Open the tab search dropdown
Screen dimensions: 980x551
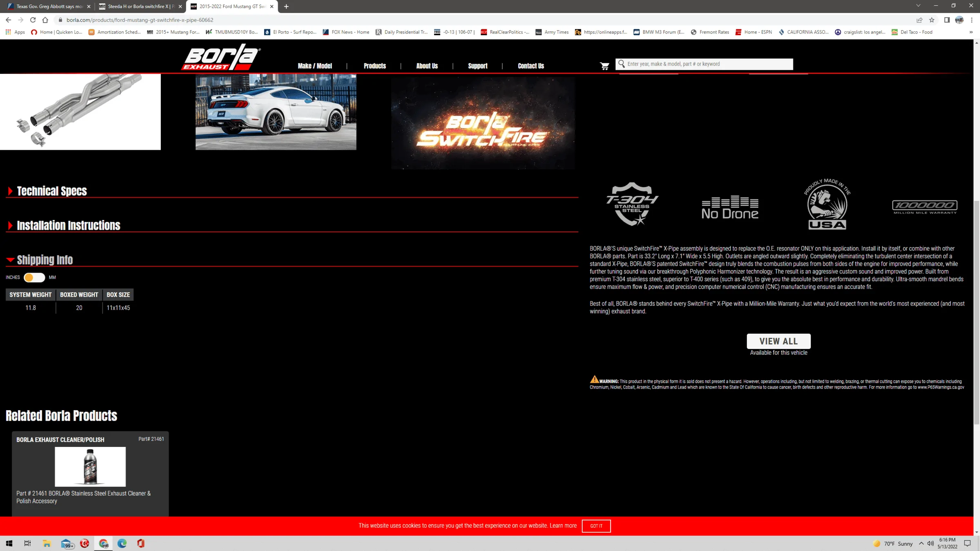pyautogui.click(x=918, y=6)
